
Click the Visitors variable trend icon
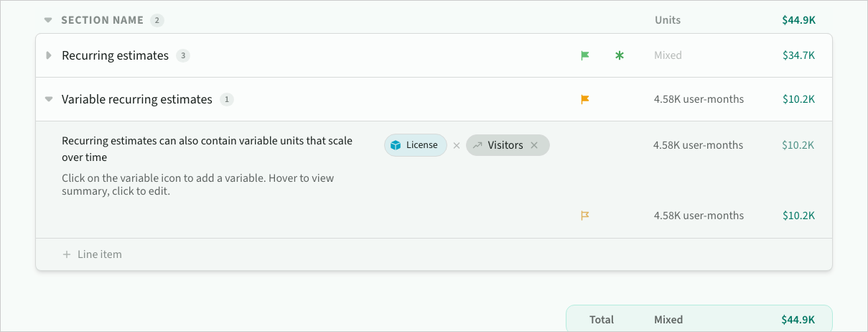(477, 145)
